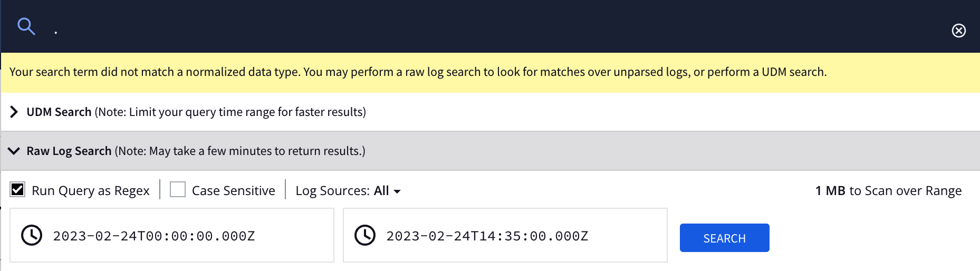Clear the search query with the X icon

coord(958,31)
